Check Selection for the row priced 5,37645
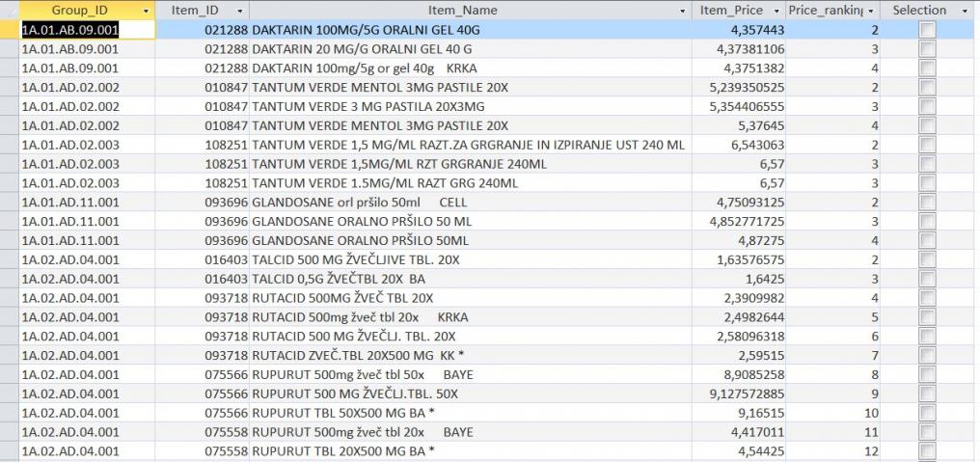This screenshot has height=462, width=980. (x=927, y=125)
